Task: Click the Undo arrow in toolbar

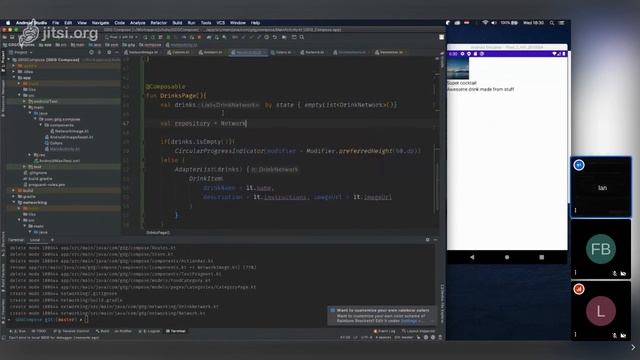Action: click(275, 37)
